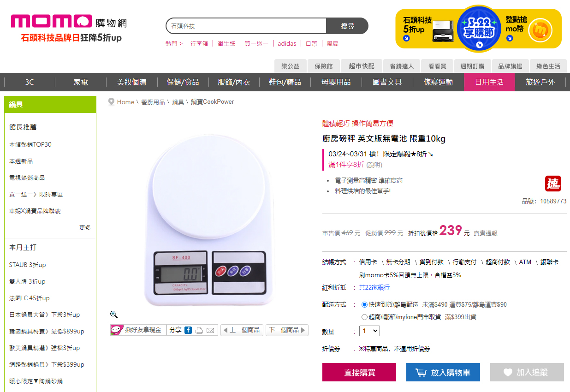Click the gold mo coin icon in banner
Viewport: 570px width, 392px height.
click(x=540, y=30)
